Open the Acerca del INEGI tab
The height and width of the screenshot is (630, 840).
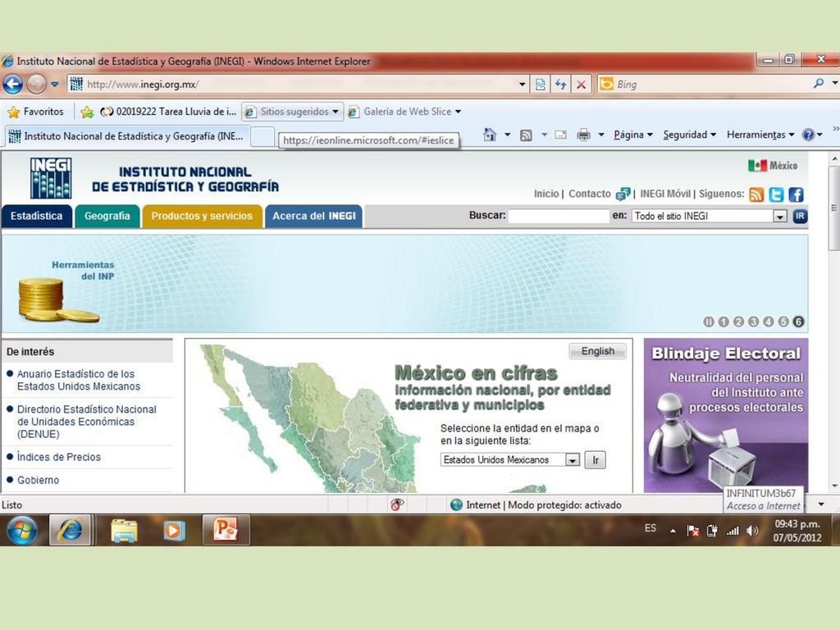point(314,217)
